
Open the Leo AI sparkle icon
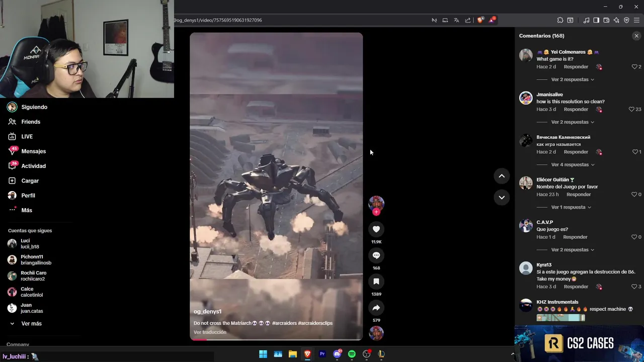[x=616, y=20]
